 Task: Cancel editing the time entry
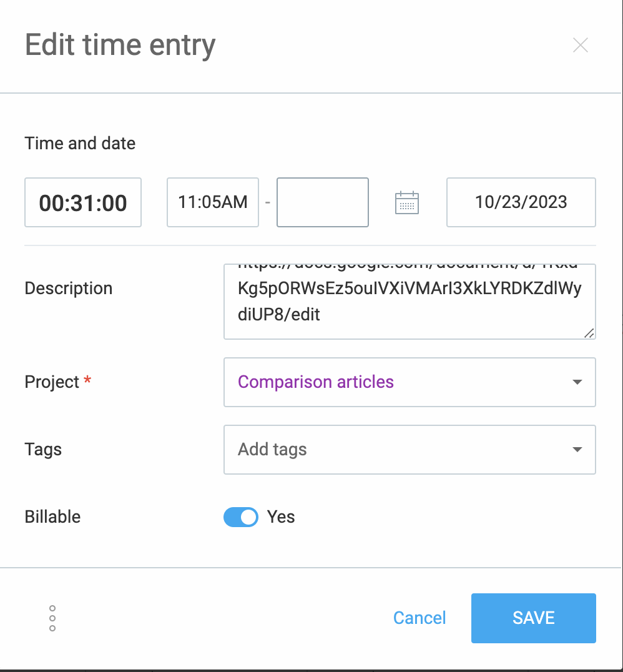[x=419, y=618]
